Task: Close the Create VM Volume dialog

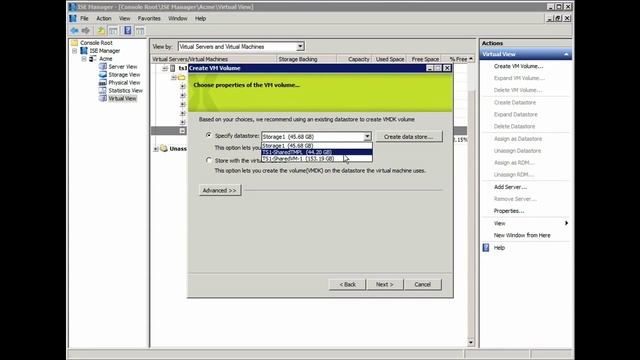Action: point(447,68)
